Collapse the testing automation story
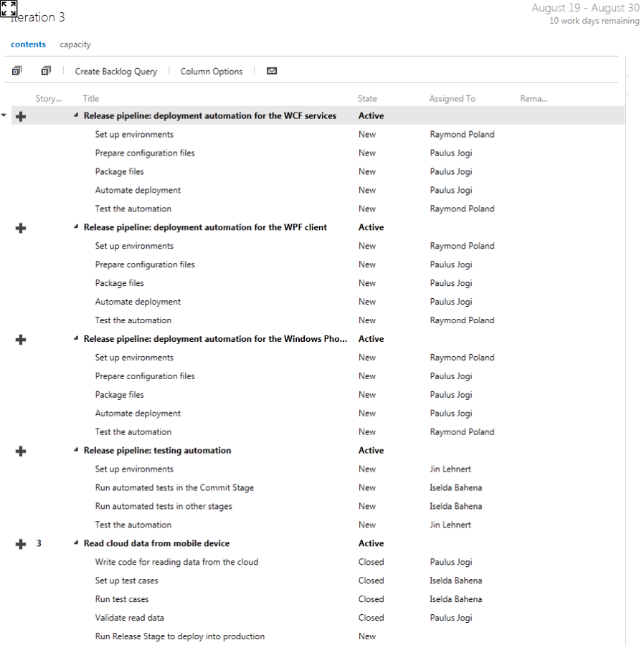This screenshot has height=645, width=644. tap(77, 451)
